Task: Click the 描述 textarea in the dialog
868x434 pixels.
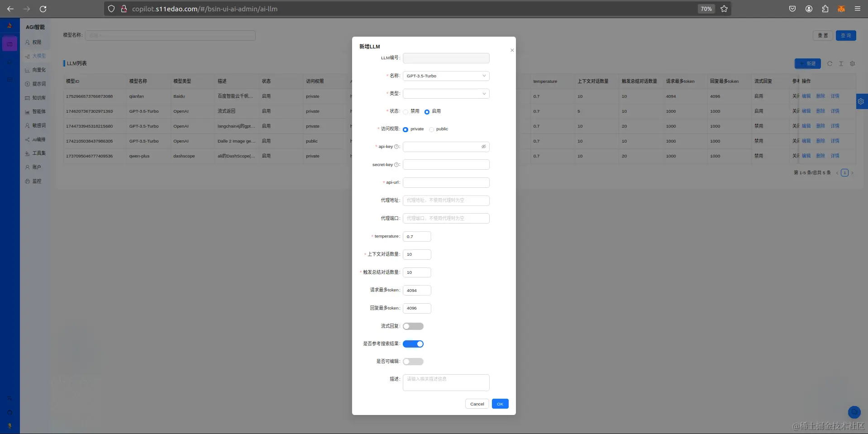Action: 446,382
